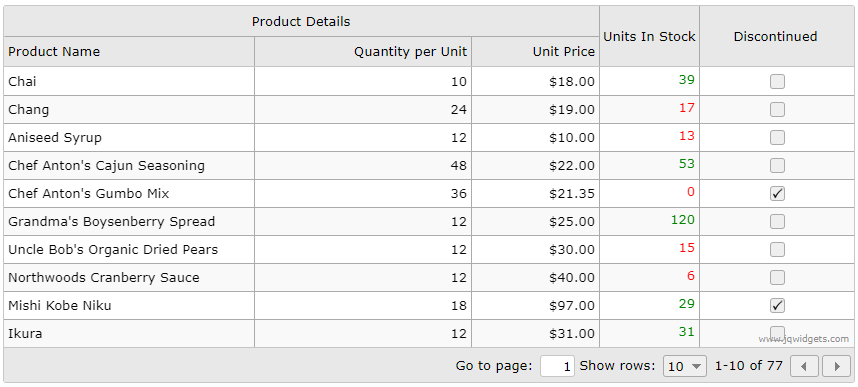The image size is (858, 387).
Task: Uncheck Discontinued for Mishi Kobe Niku
Action: click(777, 305)
